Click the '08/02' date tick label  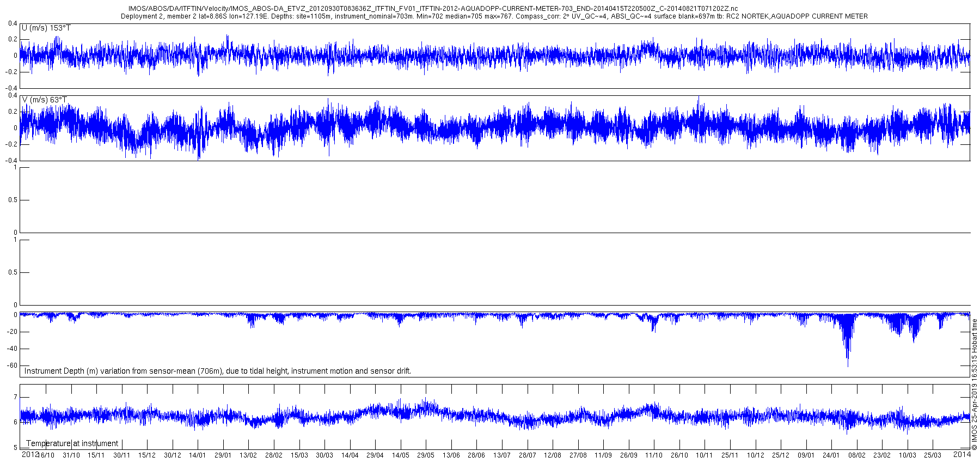click(857, 455)
